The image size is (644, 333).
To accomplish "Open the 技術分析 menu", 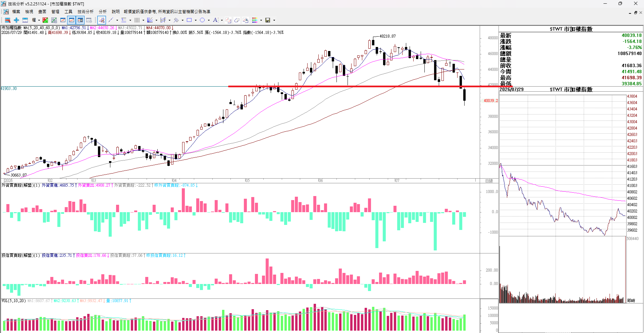I will 86,11.
